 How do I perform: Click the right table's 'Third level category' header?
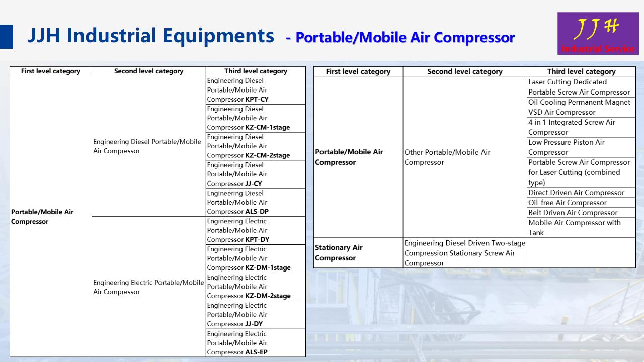click(581, 72)
